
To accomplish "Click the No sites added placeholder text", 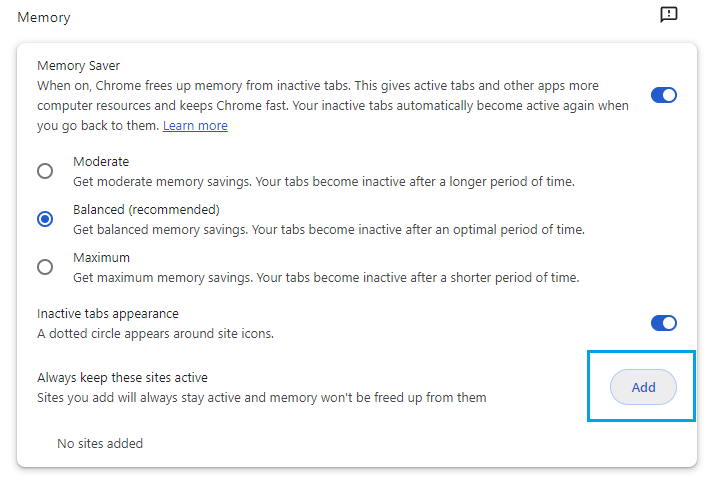I will pyautogui.click(x=100, y=443).
